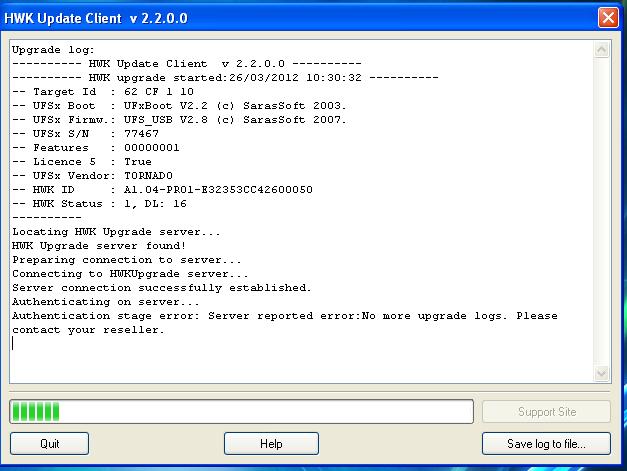Select the Target Id line '62 CF 1 10'

[x=103, y=92]
